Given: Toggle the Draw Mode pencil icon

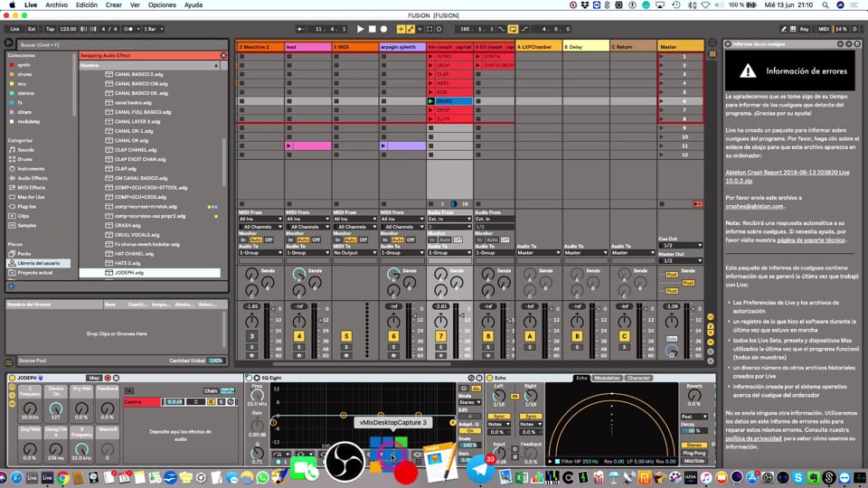Looking at the screenshot, I should coord(783,29).
